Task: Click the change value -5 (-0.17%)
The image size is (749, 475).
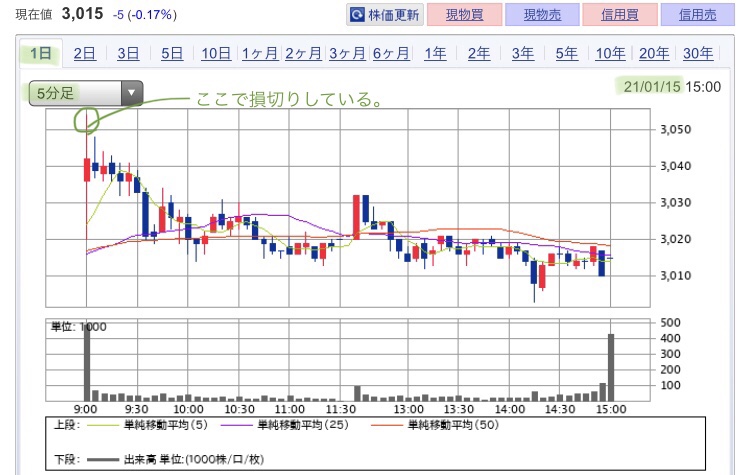Action: (145, 15)
